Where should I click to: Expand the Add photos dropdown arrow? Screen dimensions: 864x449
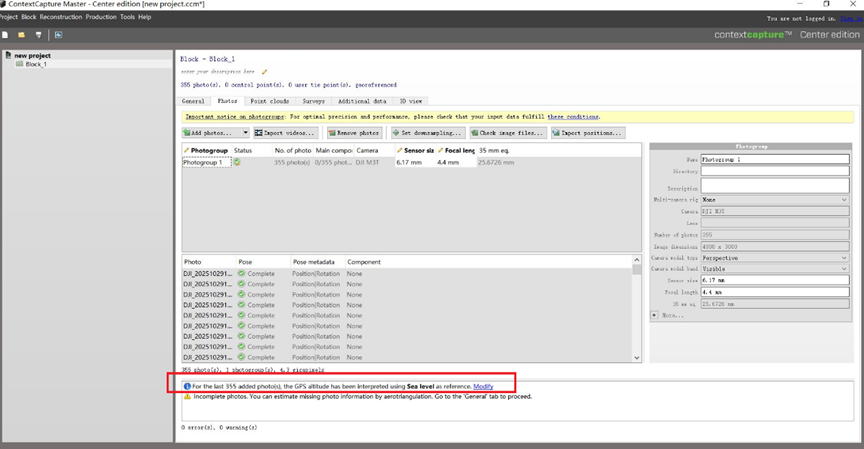click(x=246, y=133)
